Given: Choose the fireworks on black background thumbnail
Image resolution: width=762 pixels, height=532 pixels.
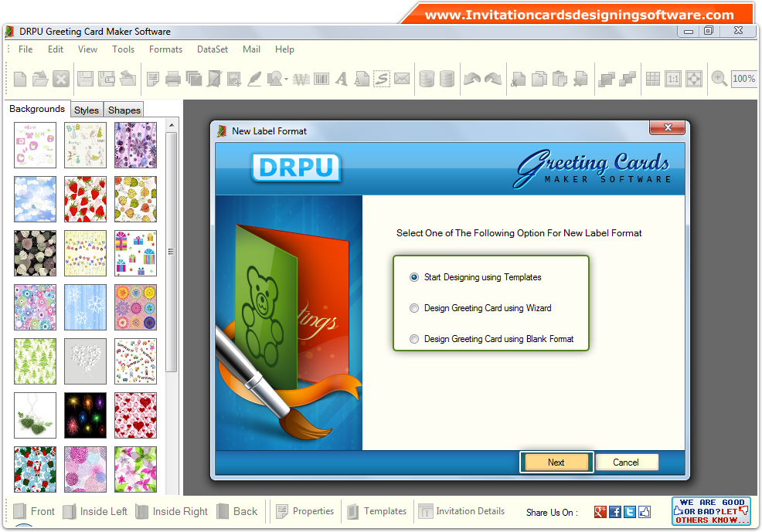Looking at the screenshot, I should point(85,415).
